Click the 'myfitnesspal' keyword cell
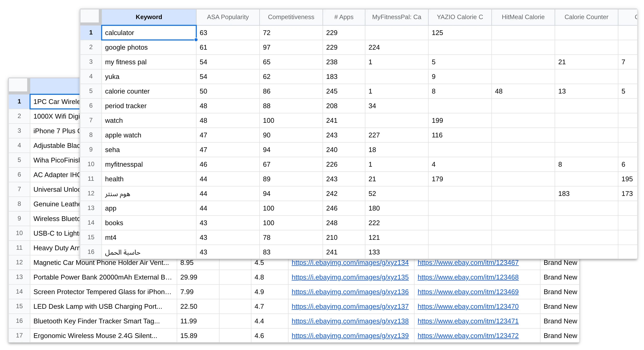 click(149, 164)
